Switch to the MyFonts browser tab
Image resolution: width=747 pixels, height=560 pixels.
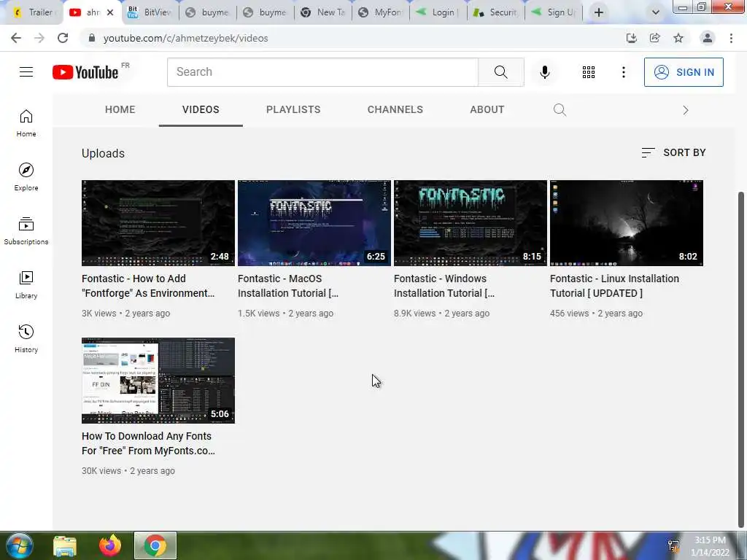380,12
